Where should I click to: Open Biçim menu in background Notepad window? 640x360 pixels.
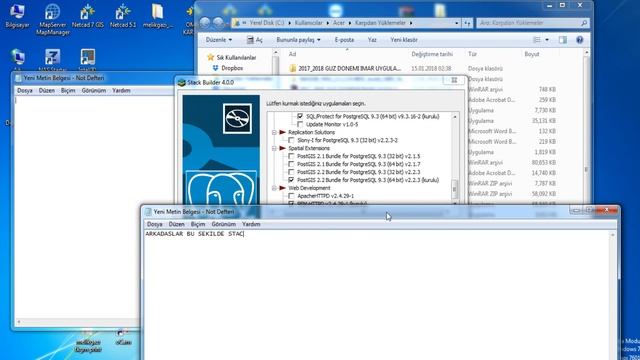(68, 90)
